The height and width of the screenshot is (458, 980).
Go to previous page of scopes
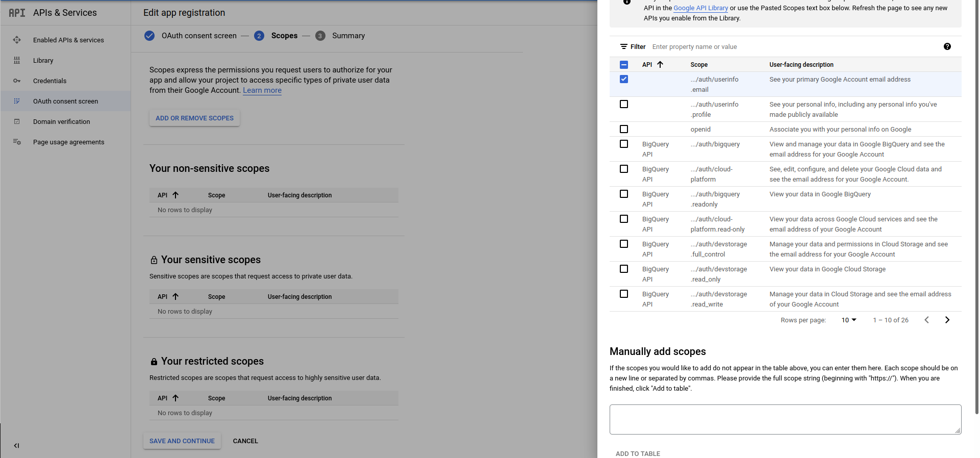[x=926, y=320]
